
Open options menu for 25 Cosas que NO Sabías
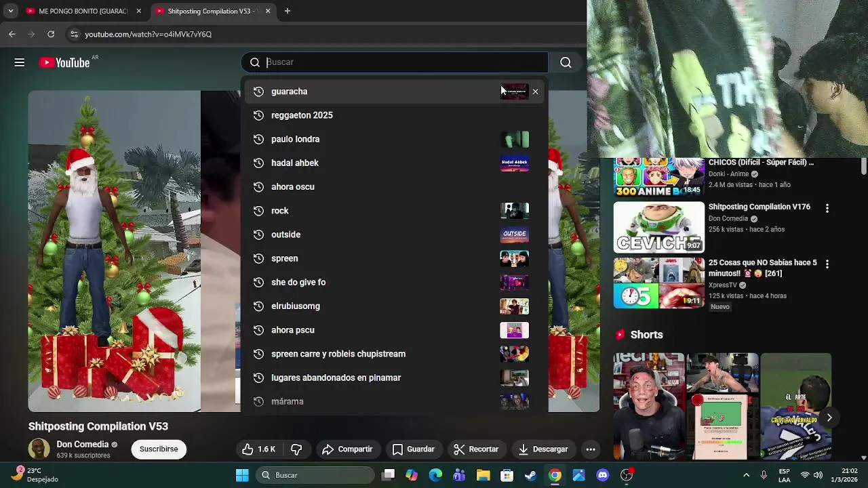pos(827,264)
